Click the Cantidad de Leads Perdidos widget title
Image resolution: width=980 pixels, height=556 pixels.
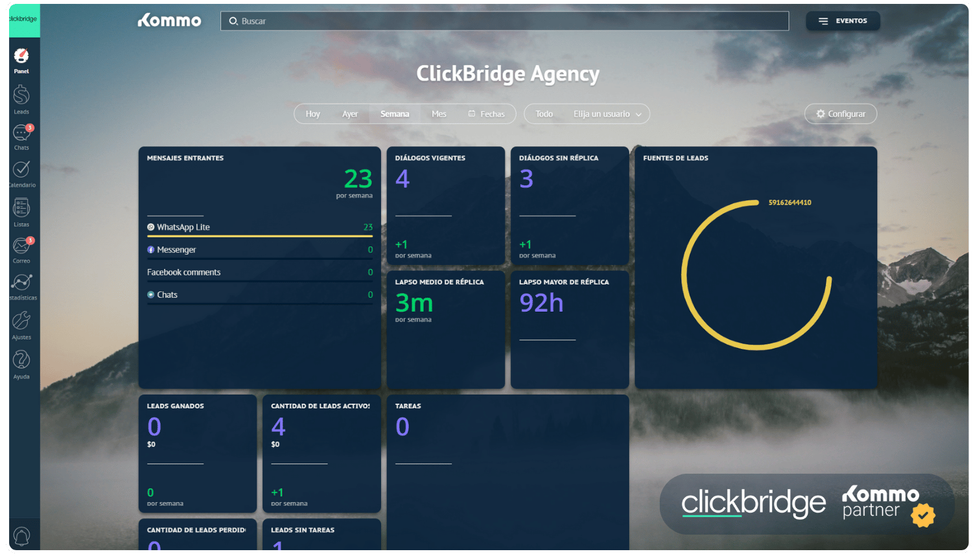pyautogui.click(x=196, y=530)
